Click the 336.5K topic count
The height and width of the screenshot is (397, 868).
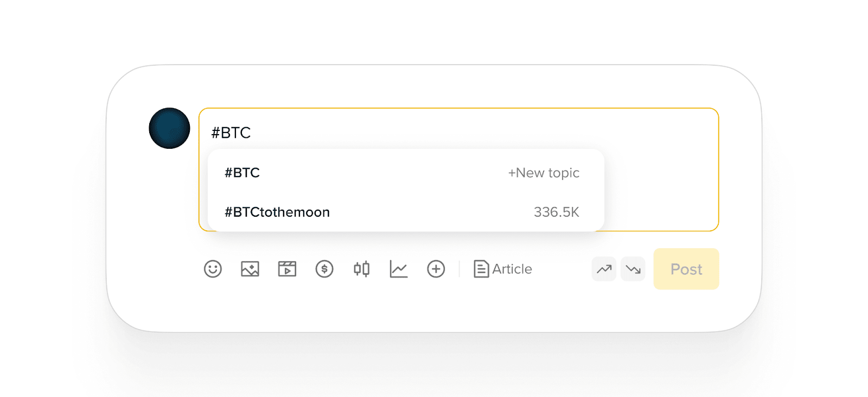click(556, 212)
